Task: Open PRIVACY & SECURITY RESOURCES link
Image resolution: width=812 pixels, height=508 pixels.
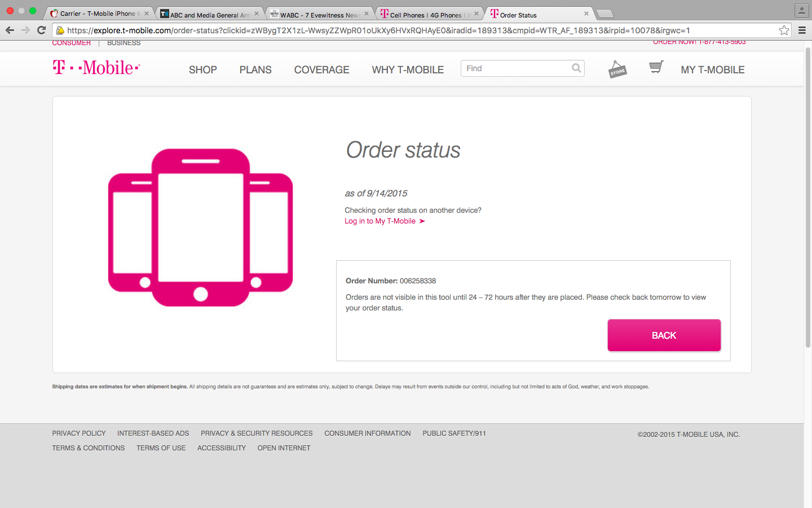Action: pos(257,433)
